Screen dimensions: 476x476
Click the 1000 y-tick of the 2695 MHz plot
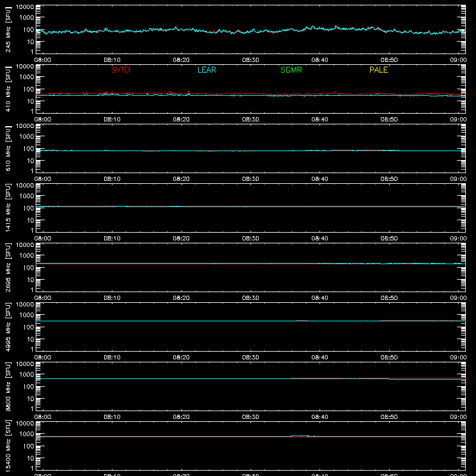[x=27, y=256]
